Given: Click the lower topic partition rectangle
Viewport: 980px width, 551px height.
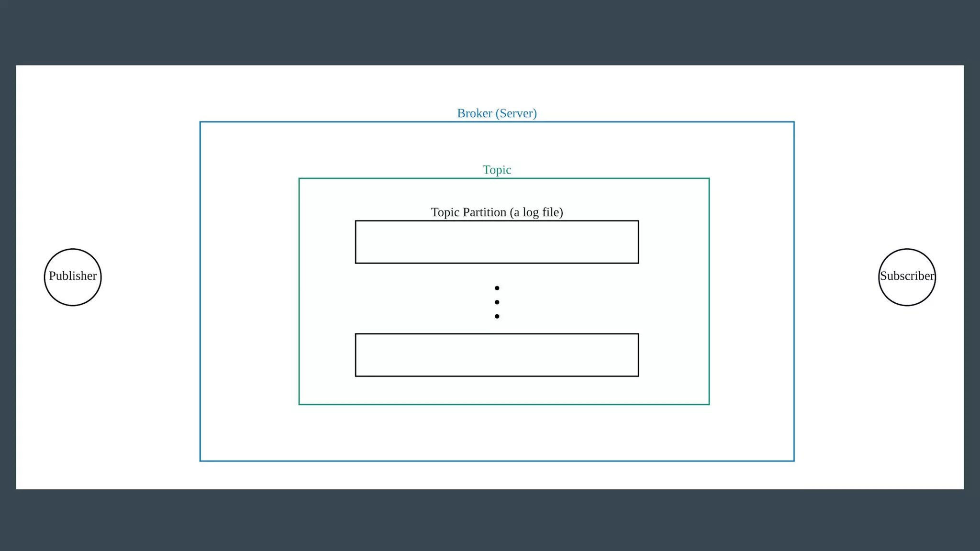Looking at the screenshot, I should click(497, 355).
